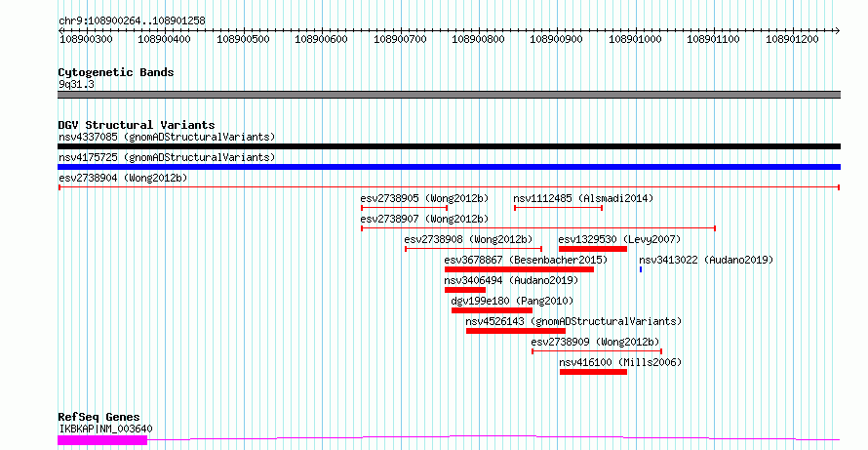Click ruler position 108901000
The width and height of the screenshot is (868, 450).
[x=636, y=39]
